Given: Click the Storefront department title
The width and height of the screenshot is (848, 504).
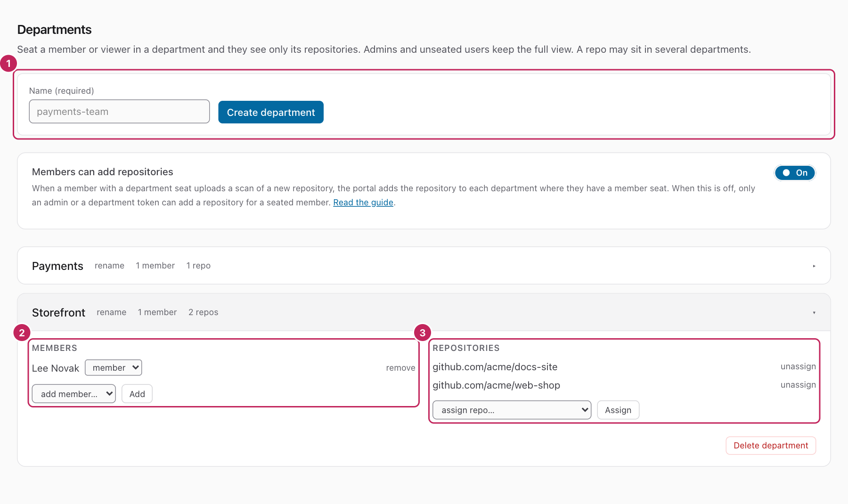Looking at the screenshot, I should click(58, 313).
